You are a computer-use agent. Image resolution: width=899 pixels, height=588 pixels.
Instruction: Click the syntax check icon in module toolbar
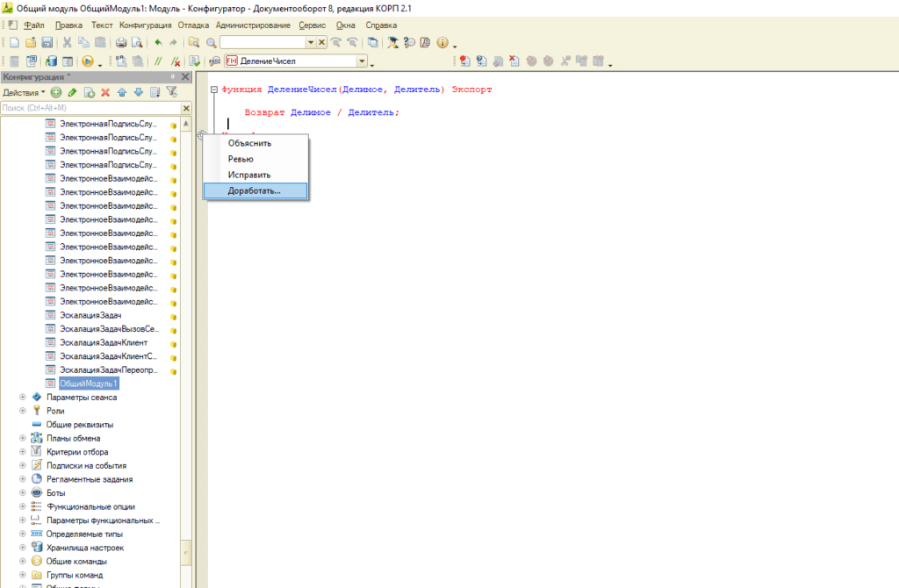(x=195, y=61)
